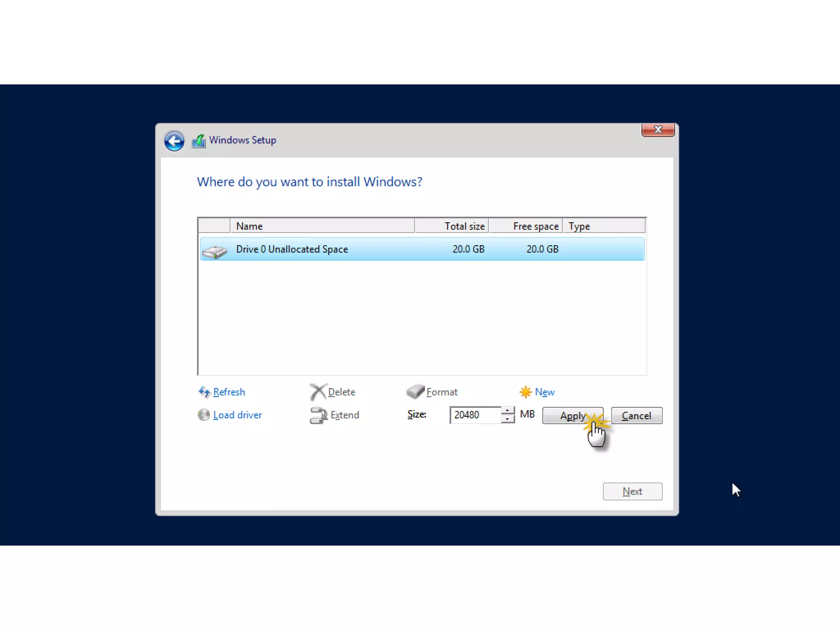Select the Drive 0 Unallocated Space row

coord(422,249)
